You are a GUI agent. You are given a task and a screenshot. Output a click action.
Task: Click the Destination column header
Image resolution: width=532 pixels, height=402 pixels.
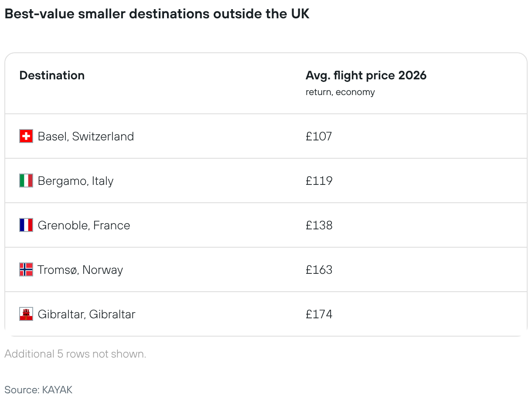[52, 75]
